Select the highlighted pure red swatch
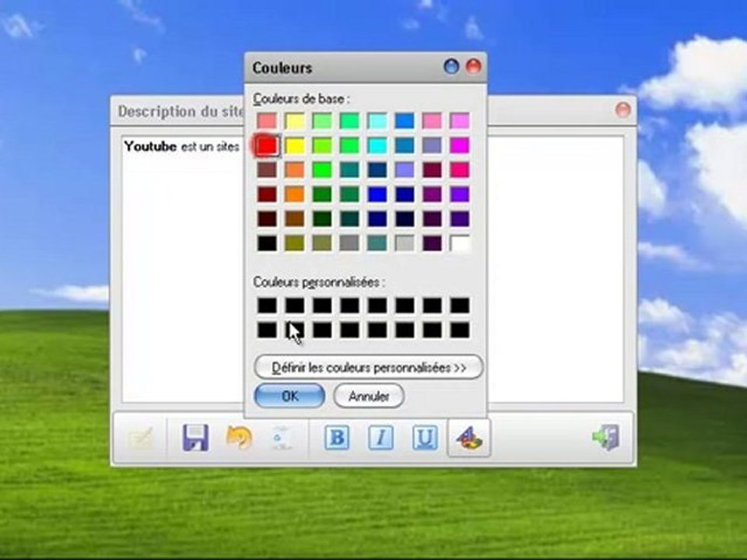Viewport: 747px width, 560px height. tap(267, 145)
